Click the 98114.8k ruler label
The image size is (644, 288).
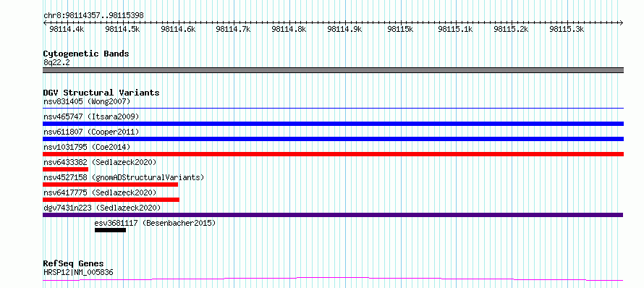point(289,29)
